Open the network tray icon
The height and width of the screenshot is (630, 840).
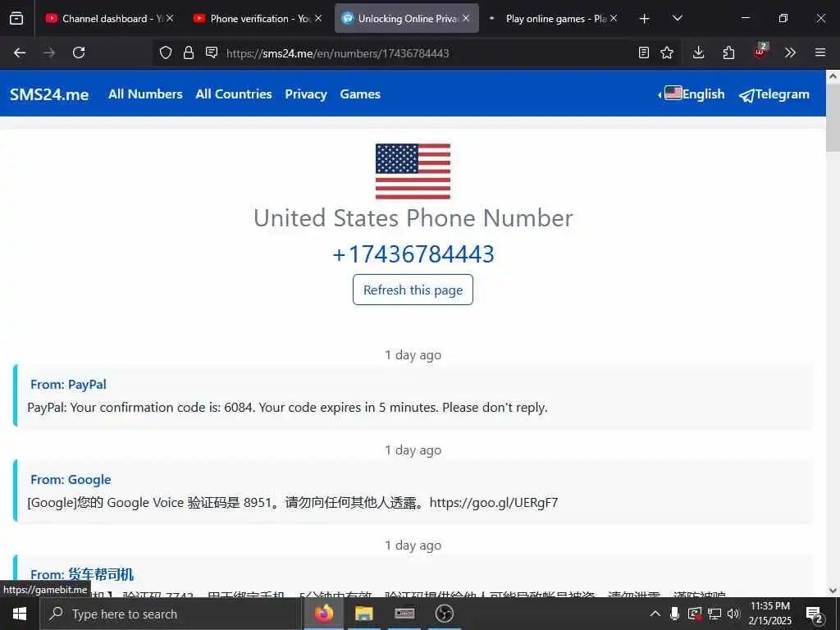click(714, 614)
